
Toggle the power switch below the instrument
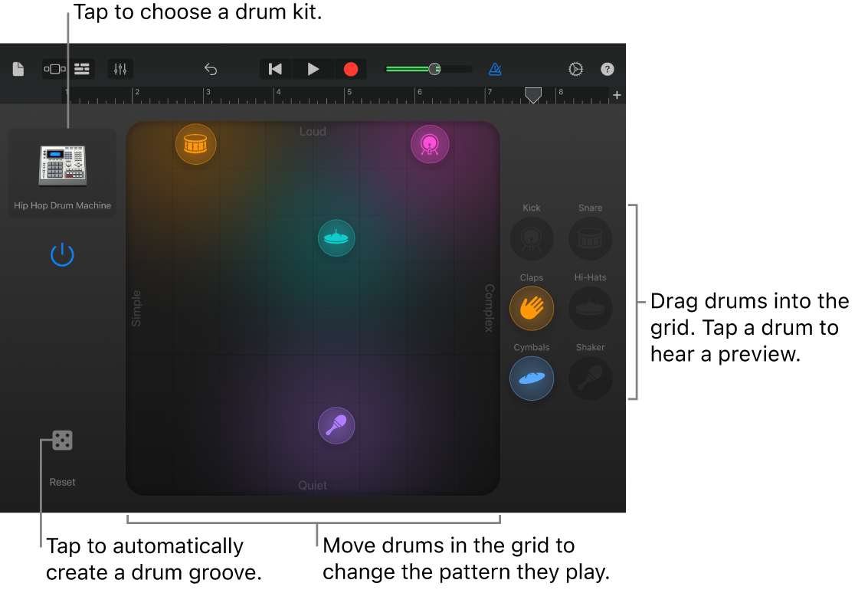tap(62, 254)
